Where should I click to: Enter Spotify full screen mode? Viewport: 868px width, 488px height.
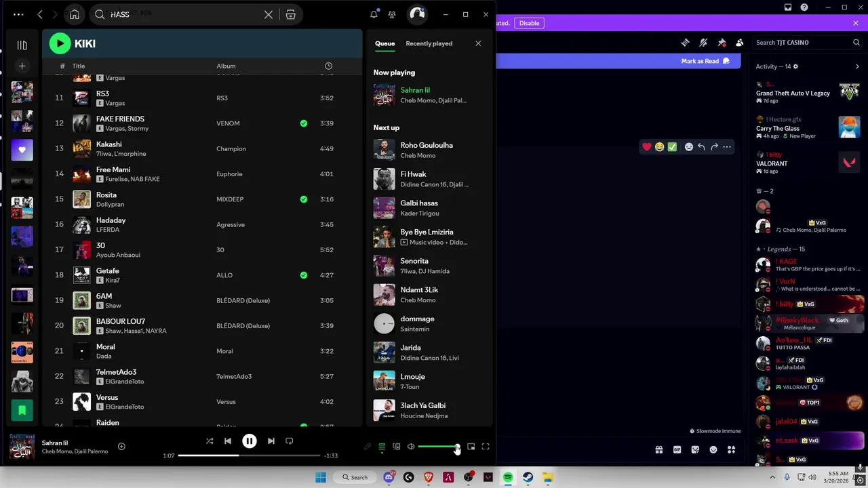pos(486,447)
